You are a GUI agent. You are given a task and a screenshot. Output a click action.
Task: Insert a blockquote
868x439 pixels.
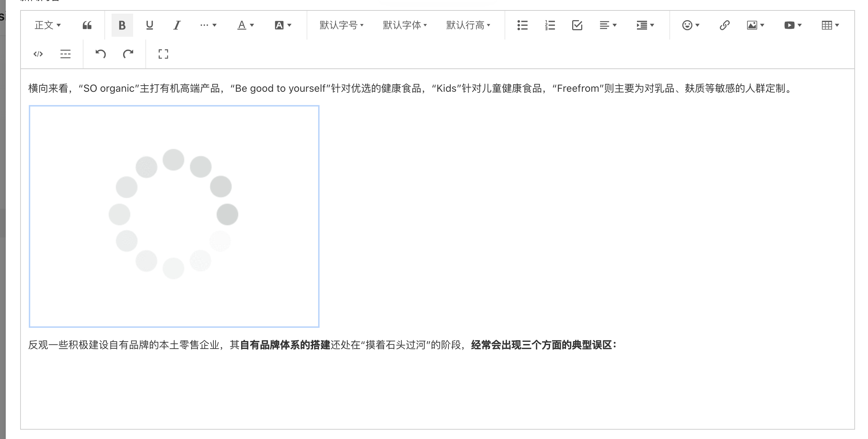click(x=86, y=25)
